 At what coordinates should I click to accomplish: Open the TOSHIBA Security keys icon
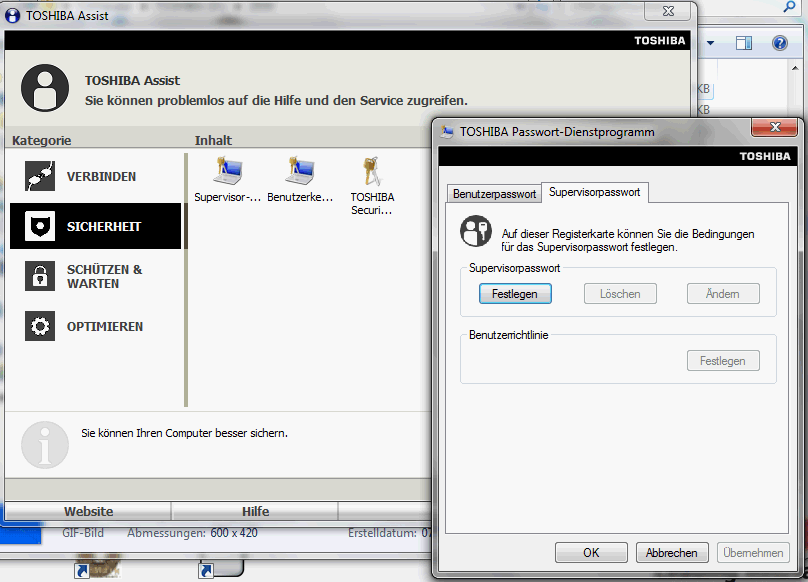pos(372,186)
